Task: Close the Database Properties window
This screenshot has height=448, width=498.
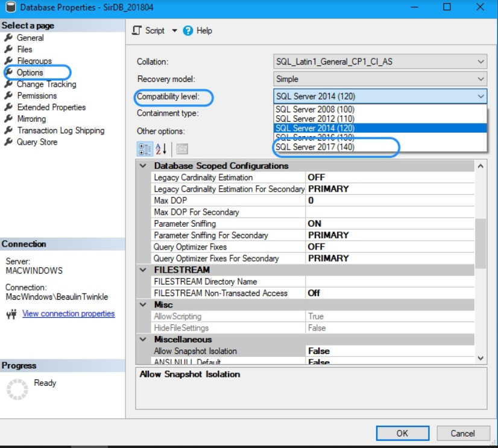Action: pyautogui.click(x=480, y=7)
